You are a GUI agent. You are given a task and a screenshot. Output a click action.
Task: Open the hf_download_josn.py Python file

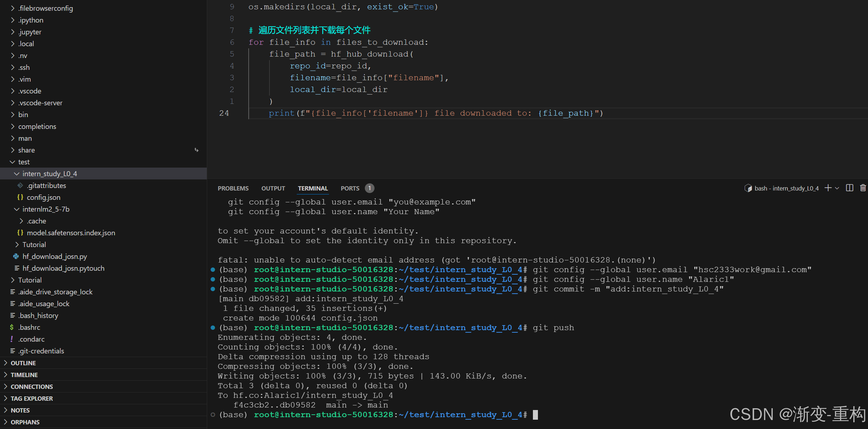coord(54,256)
